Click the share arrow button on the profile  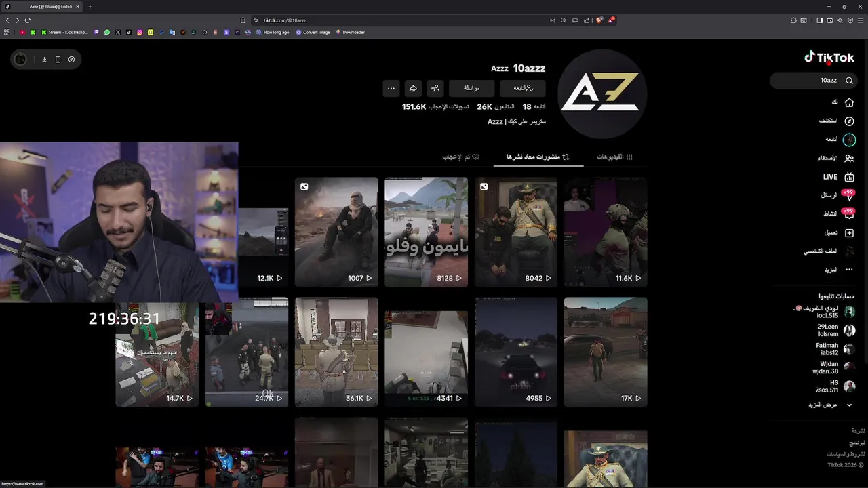(x=413, y=88)
